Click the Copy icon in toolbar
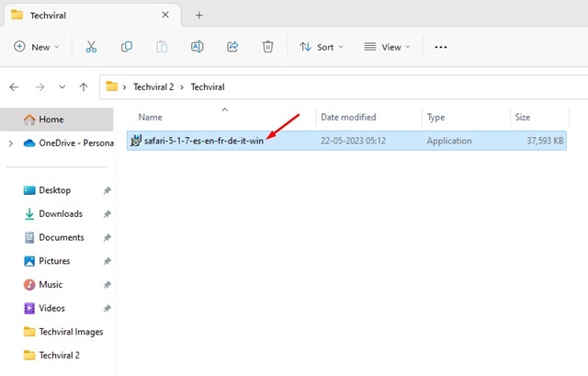The height and width of the screenshot is (376, 588). (127, 47)
